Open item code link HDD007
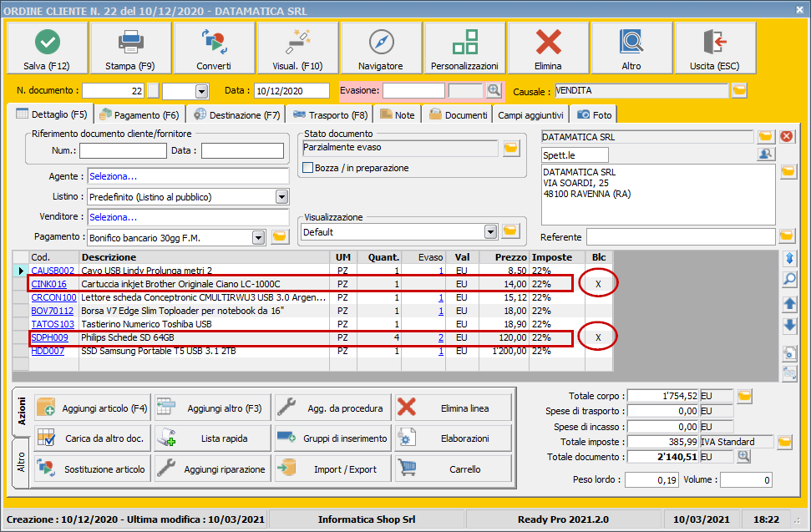Image resolution: width=811 pixels, height=532 pixels. [48, 351]
